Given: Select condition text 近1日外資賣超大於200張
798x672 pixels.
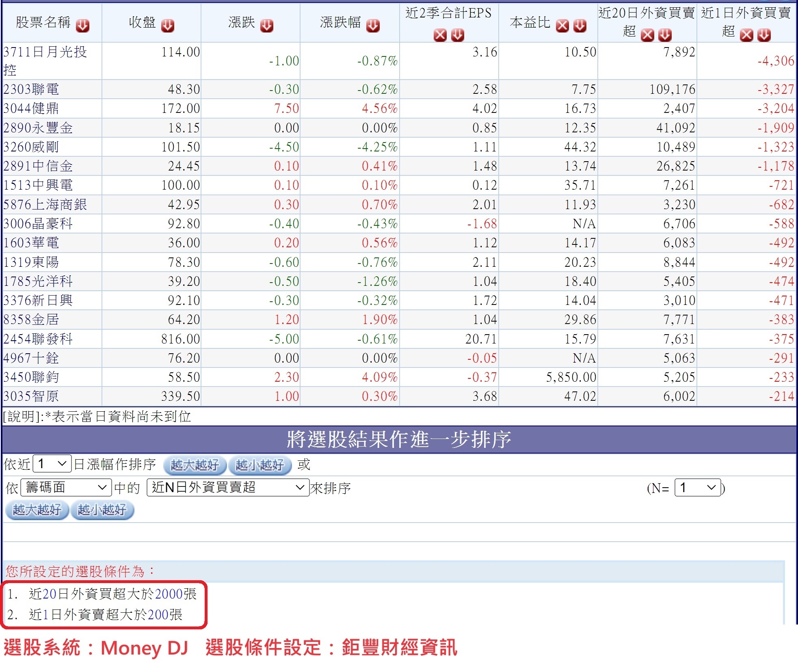Looking at the screenshot, I should (x=106, y=615).
